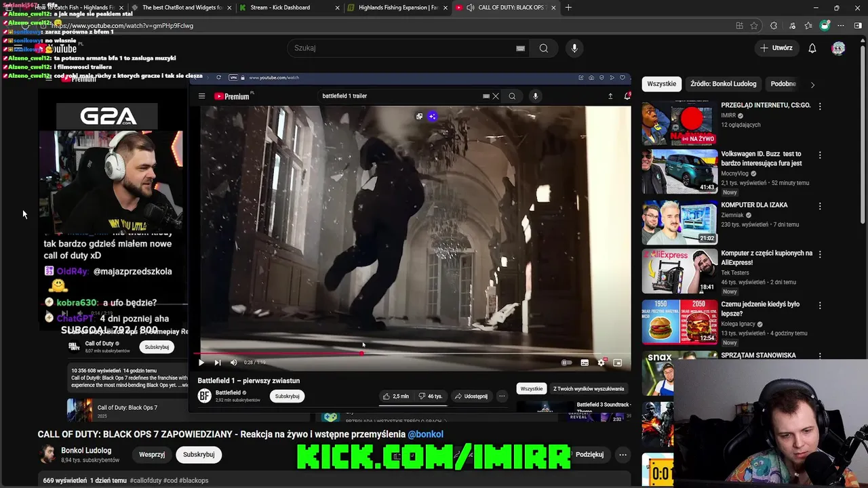
Task: Select 'Z Twoich wyników wyszukiwania' chip
Action: (589, 389)
